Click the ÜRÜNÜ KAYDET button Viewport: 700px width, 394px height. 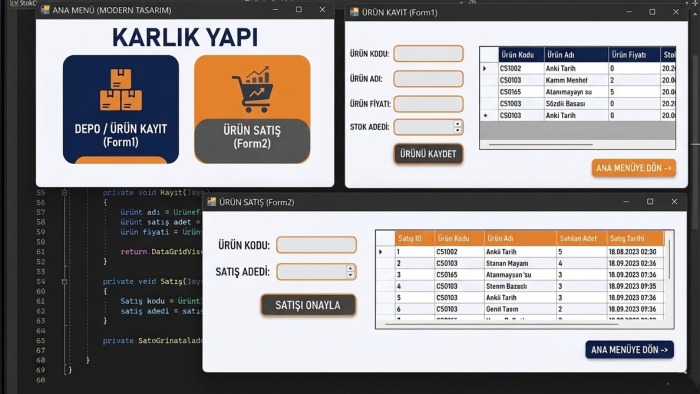[x=428, y=154]
